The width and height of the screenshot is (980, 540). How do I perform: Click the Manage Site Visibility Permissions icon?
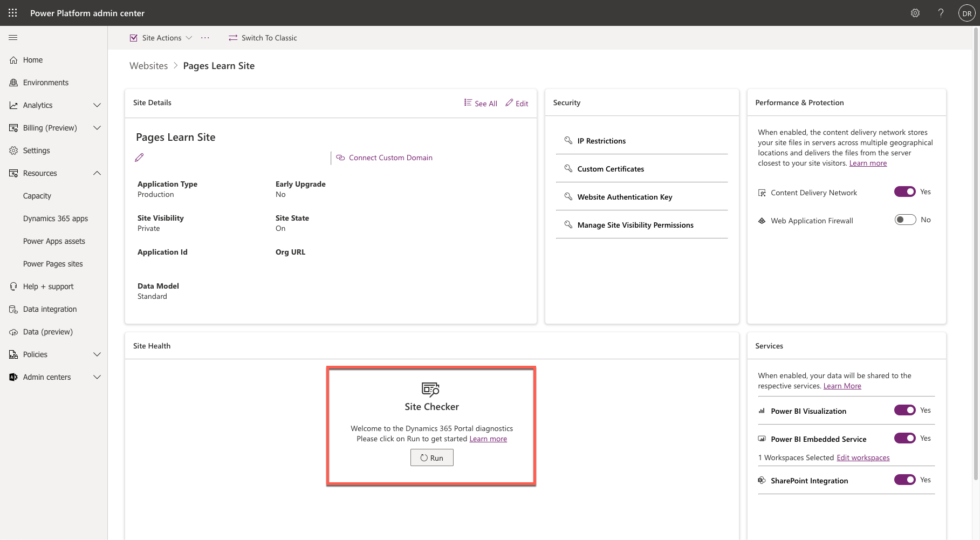(x=568, y=224)
